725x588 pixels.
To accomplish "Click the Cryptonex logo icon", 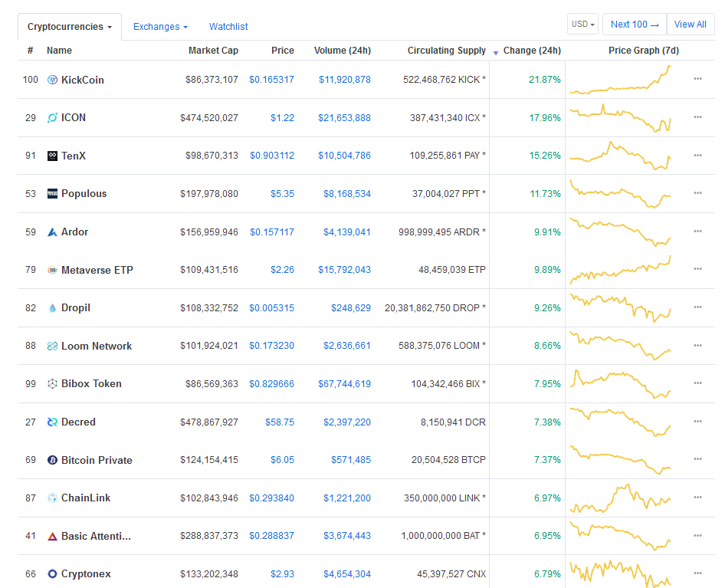I will click(x=52, y=573).
